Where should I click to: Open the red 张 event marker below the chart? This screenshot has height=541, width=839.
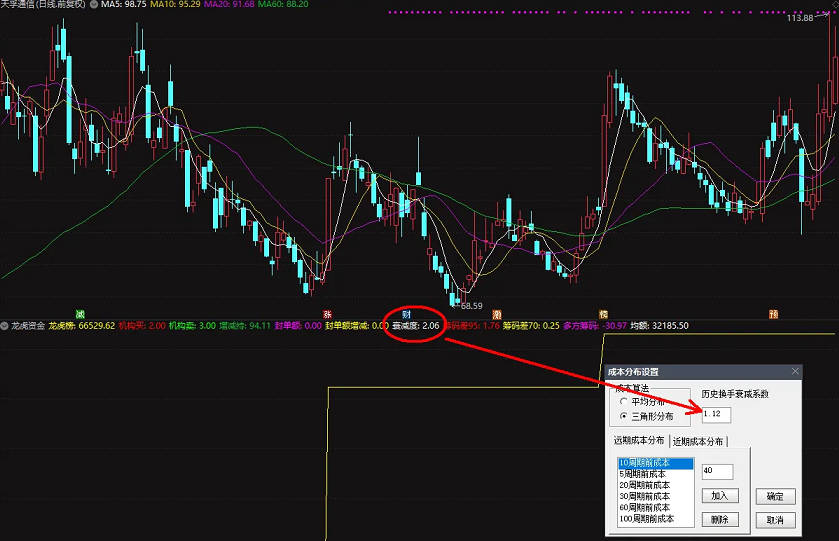click(x=327, y=314)
